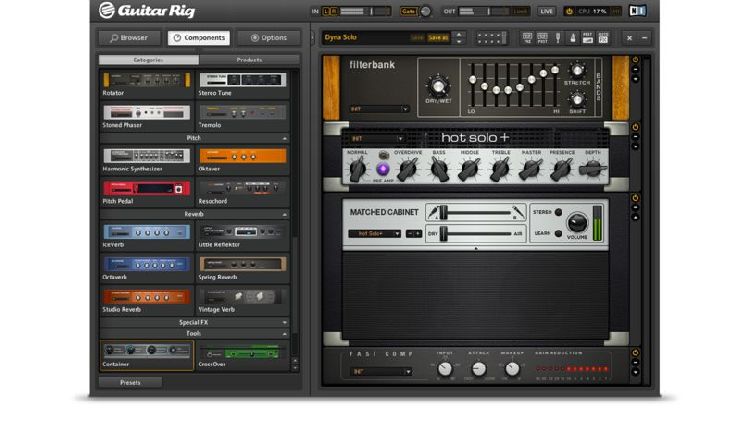Open the PRE tape deck icon
The width and height of the screenshot is (750, 426).
527,38
